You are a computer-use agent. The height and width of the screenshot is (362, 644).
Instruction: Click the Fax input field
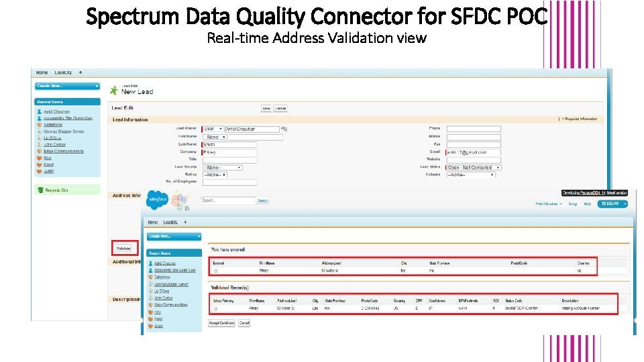474,145
